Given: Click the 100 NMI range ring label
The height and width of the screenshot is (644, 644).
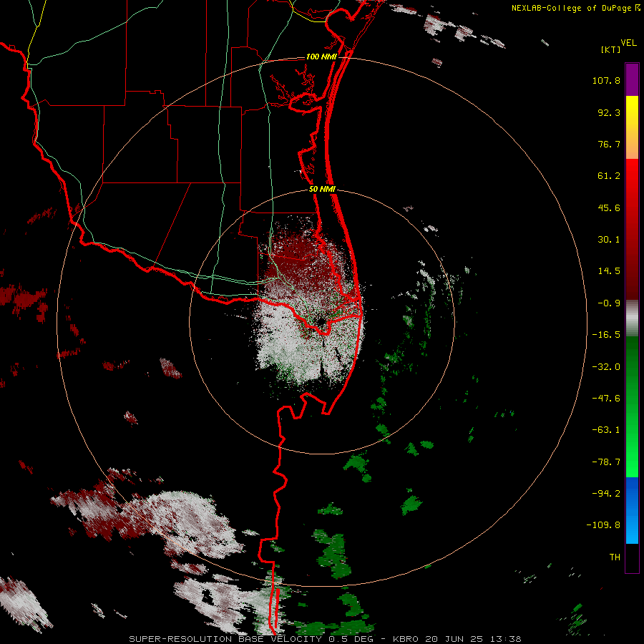Looking at the screenshot, I should 321,57.
